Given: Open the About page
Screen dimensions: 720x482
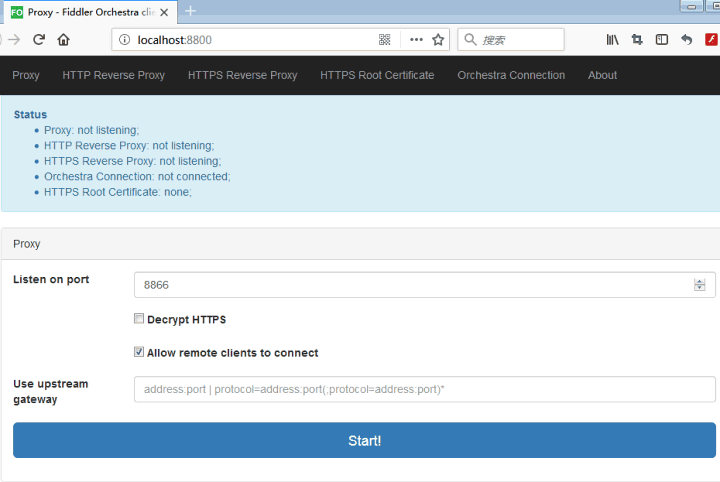Looking at the screenshot, I should tap(602, 75).
